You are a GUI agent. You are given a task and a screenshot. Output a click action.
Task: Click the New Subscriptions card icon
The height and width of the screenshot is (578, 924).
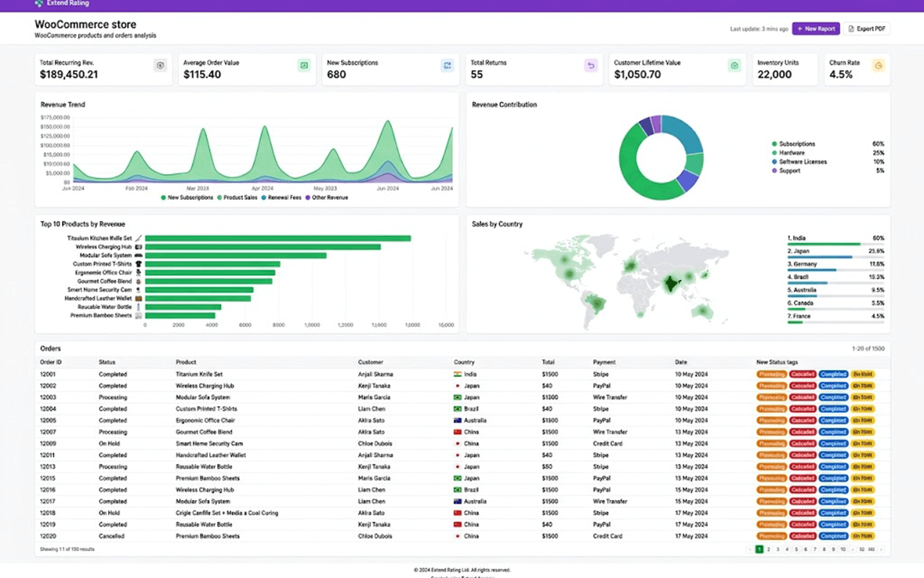coord(448,65)
